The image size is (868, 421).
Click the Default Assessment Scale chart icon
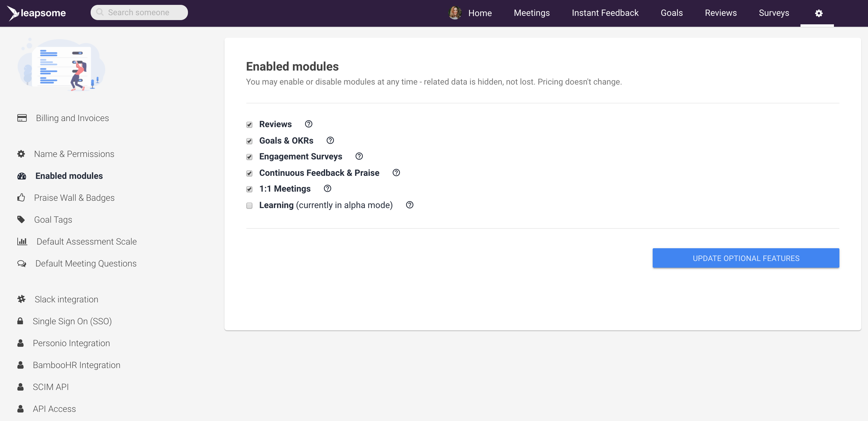pos(22,241)
